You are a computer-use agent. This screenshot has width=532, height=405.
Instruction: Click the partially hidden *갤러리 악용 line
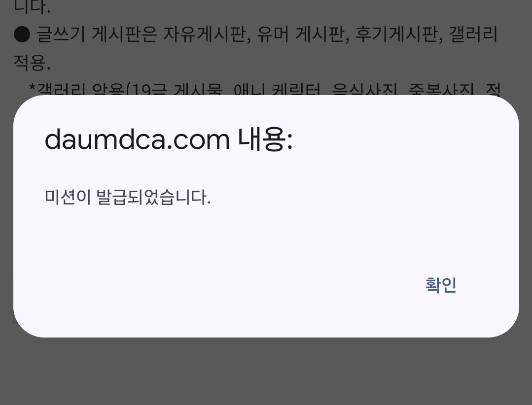(x=265, y=90)
